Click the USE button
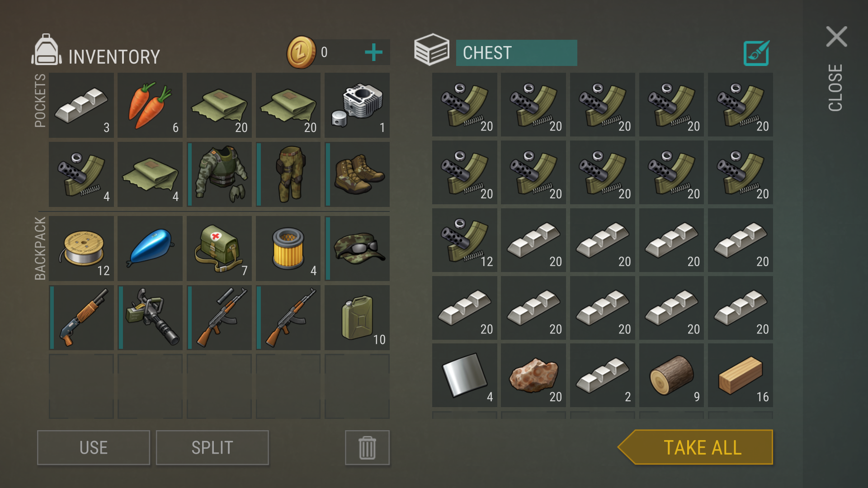The height and width of the screenshot is (488, 868). (x=94, y=448)
